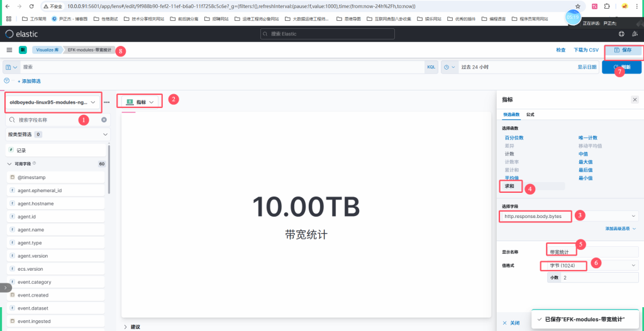
Task: Open the Elastic hamburger navigation menu
Action: 9,50
